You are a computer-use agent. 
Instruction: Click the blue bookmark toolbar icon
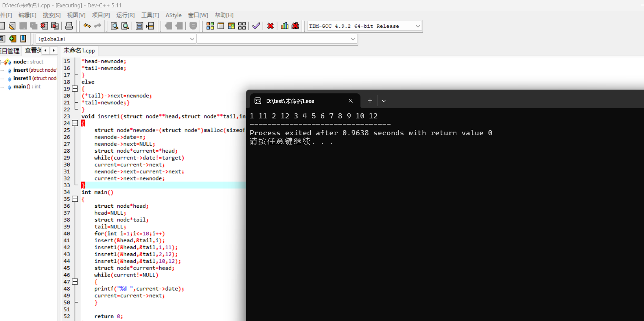coord(23,39)
